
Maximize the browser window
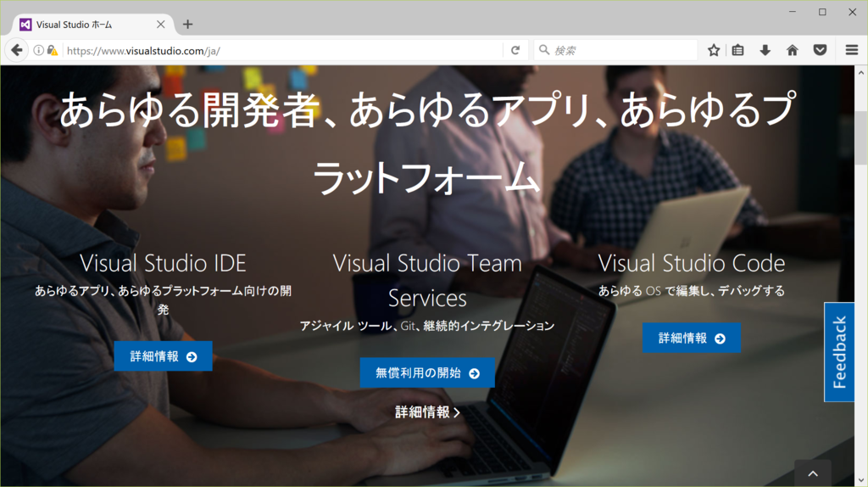[x=822, y=12]
